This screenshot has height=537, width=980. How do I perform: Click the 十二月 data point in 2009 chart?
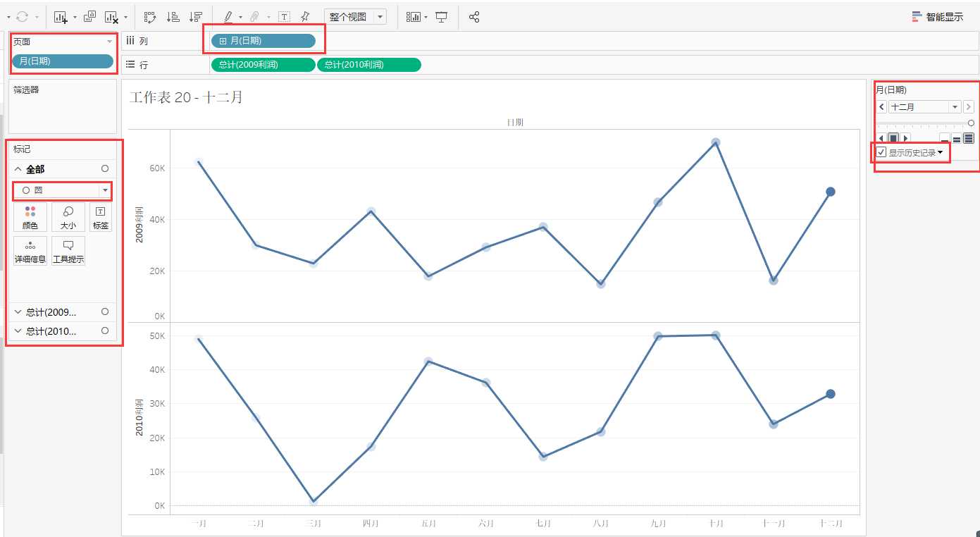(831, 192)
